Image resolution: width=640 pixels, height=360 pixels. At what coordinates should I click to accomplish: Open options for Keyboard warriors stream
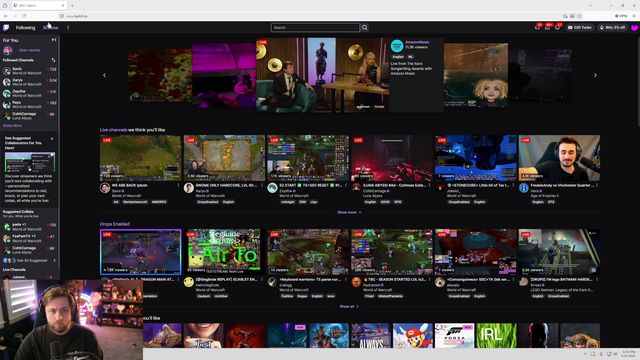click(x=346, y=280)
